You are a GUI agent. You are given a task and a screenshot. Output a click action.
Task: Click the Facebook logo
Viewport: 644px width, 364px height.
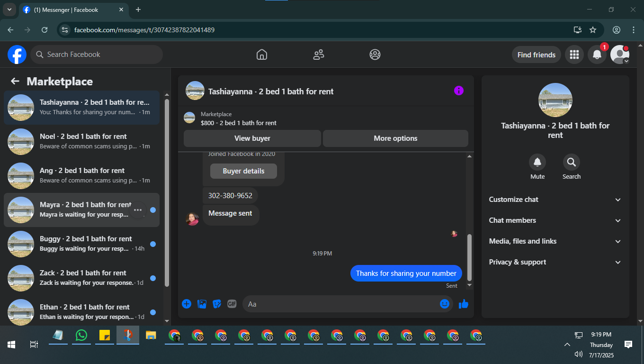(x=17, y=55)
